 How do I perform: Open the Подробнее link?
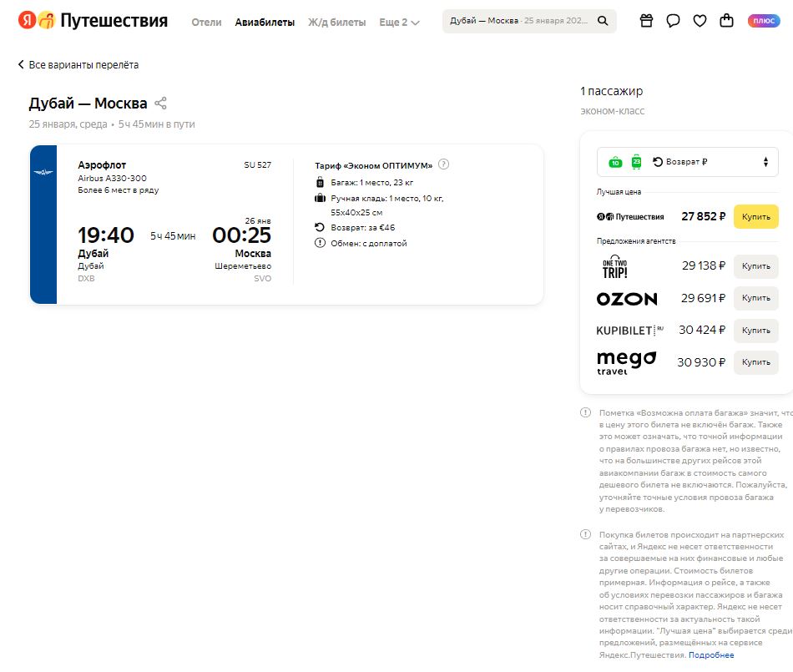coord(711,654)
